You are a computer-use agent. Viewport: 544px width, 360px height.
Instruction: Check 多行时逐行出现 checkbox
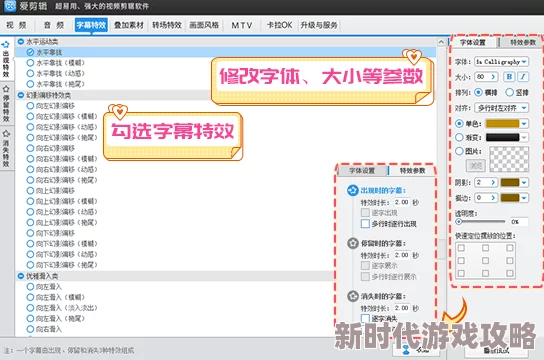(365, 223)
